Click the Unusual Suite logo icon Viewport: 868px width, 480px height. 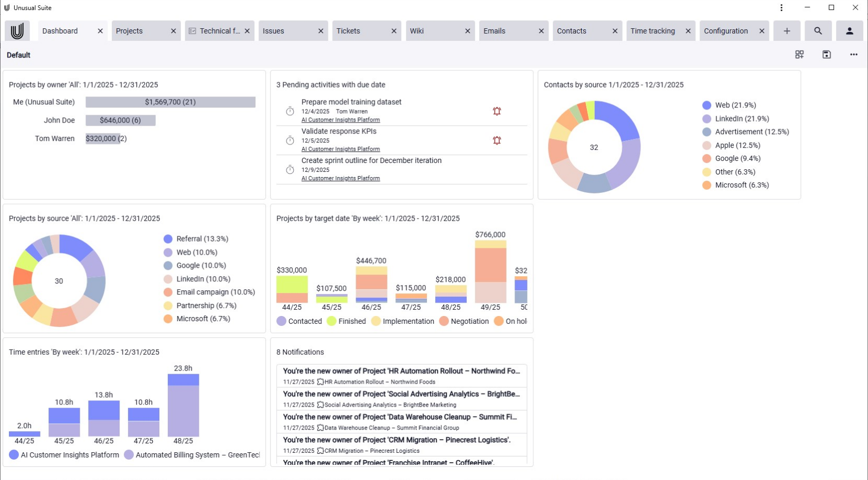click(x=17, y=30)
